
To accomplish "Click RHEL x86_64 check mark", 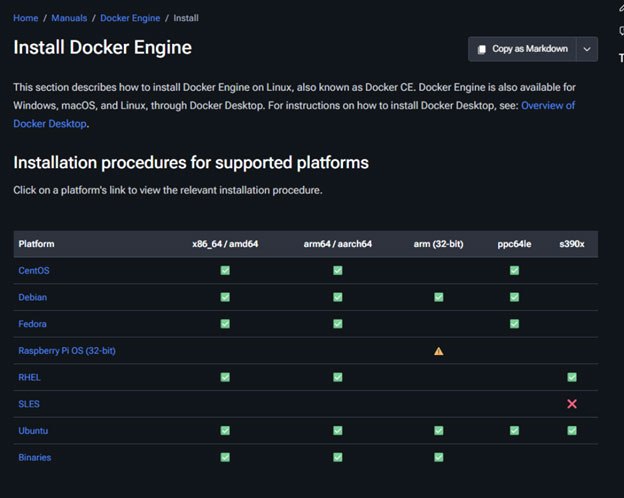I will tap(225, 377).
